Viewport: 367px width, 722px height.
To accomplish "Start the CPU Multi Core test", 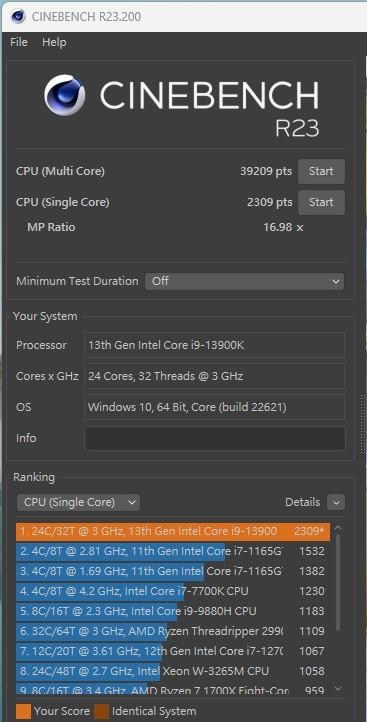I will click(321, 171).
